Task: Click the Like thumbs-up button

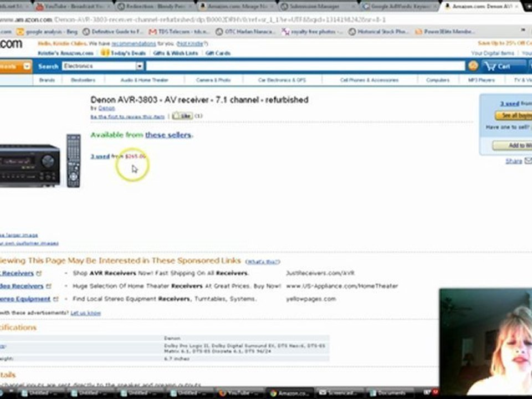Action: (x=182, y=116)
